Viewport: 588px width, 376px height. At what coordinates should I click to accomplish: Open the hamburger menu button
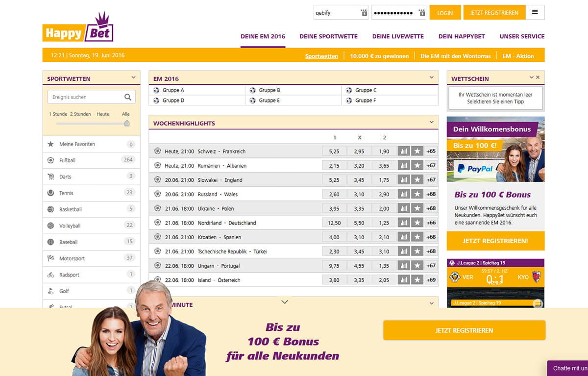click(x=535, y=12)
